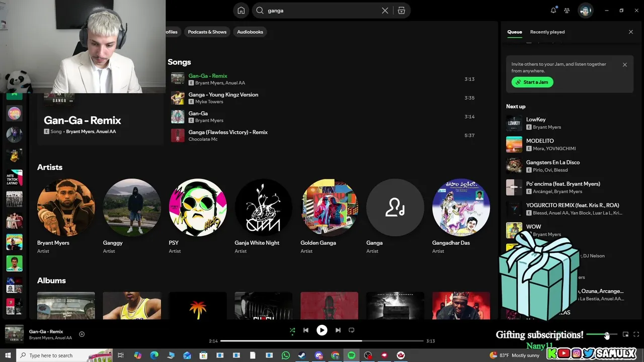Dismiss the Jam invite banner
The height and width of the screenshot is (362, 644).
(625, 65)
